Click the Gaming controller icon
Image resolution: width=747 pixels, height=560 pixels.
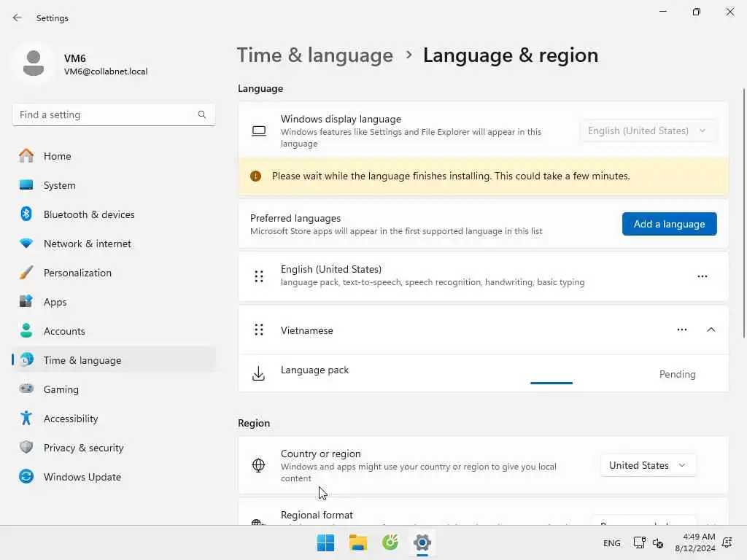26,389
